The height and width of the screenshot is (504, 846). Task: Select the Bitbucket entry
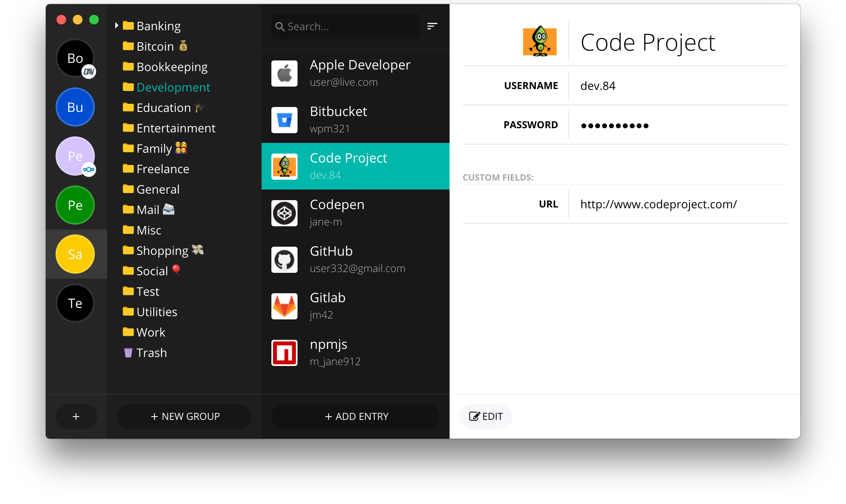click(x=356, y=120)
